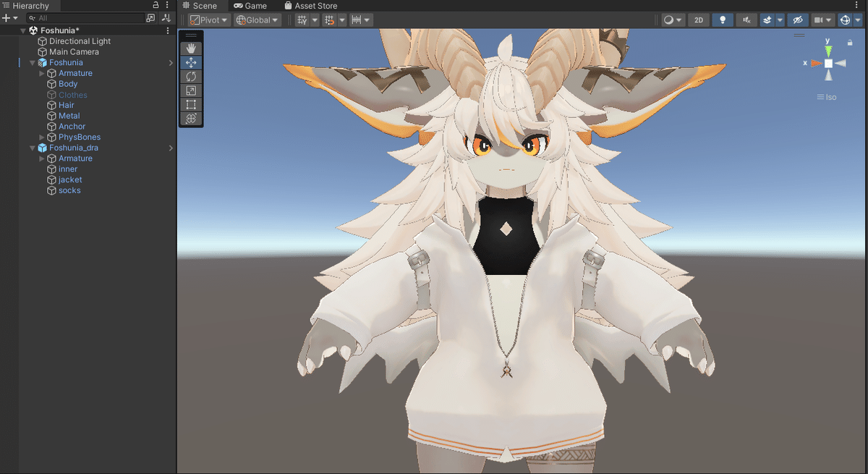The height and width of the screenshot is (474, 868).
Task: Switch to the Asset Store tab
Action: tap(310, 6)
